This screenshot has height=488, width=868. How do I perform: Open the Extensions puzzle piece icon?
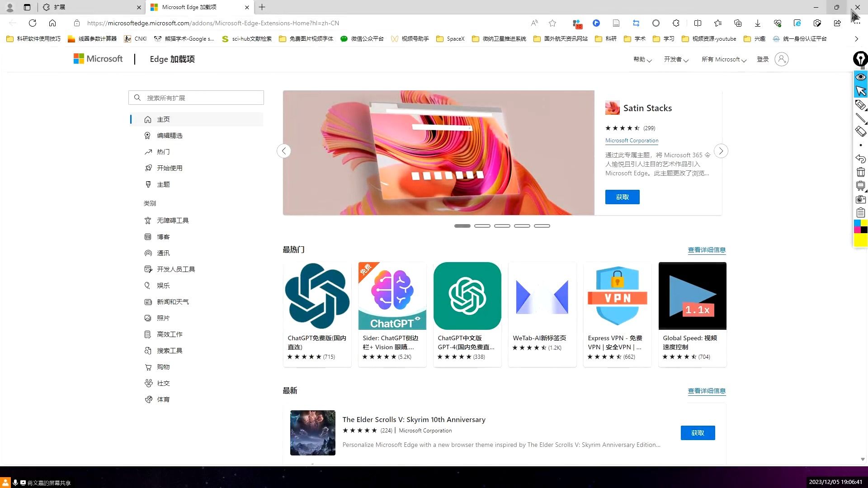676,23
